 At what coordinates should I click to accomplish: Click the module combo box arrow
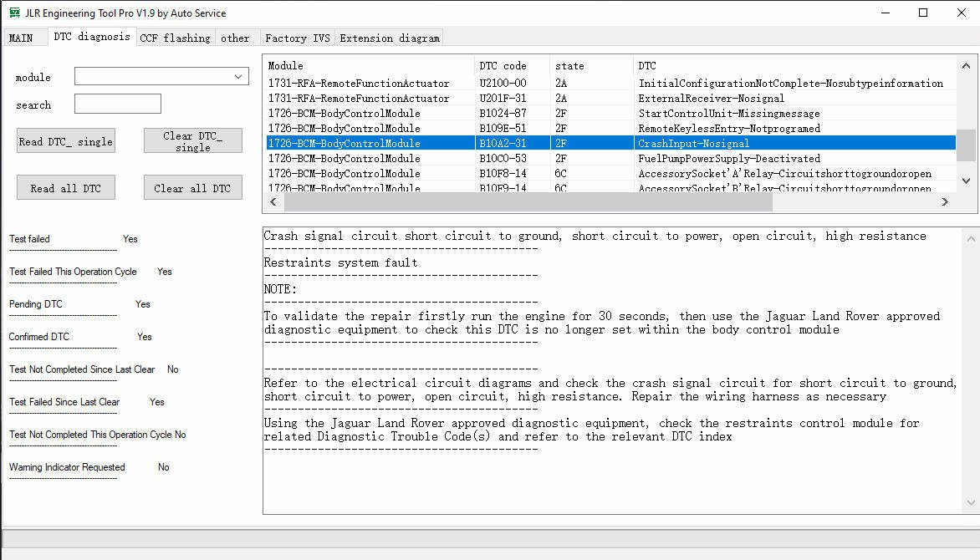pyautogui.click(x=238, y=76)
